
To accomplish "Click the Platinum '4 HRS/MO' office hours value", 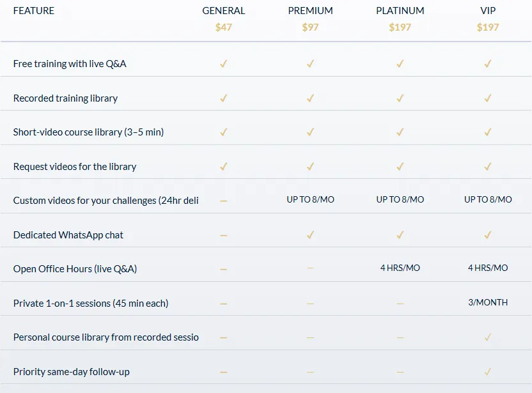I will 400,268.
